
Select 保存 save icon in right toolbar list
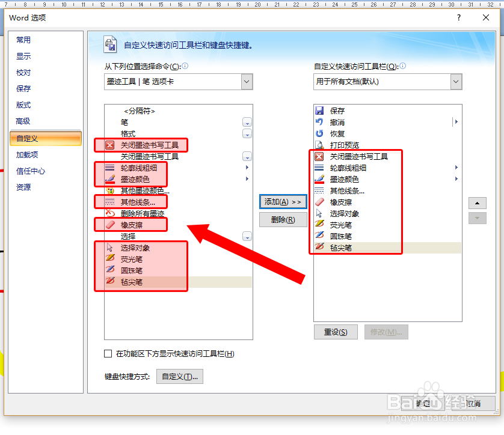tap(319, 111)
